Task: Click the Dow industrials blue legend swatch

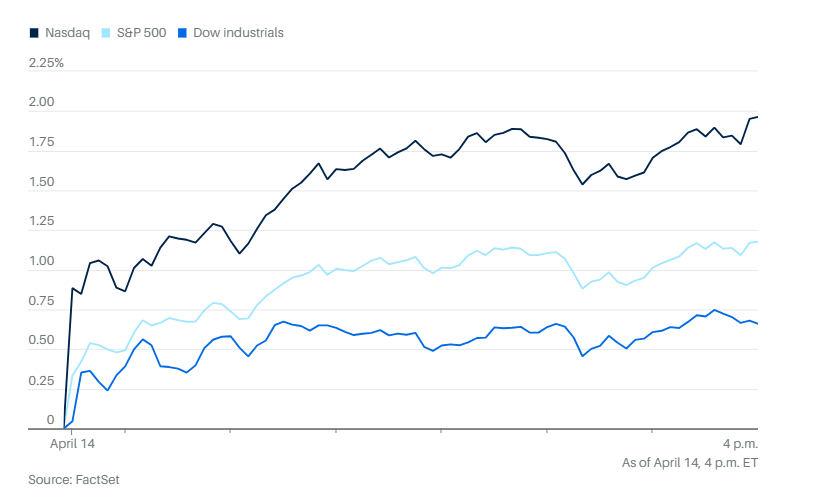Action: (x=180, y=33)
